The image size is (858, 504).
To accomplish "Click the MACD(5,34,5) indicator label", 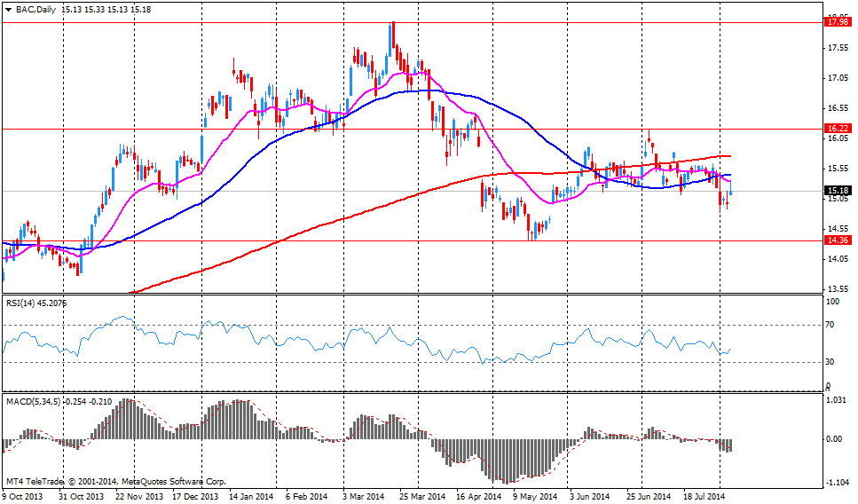I will (35, 403).
